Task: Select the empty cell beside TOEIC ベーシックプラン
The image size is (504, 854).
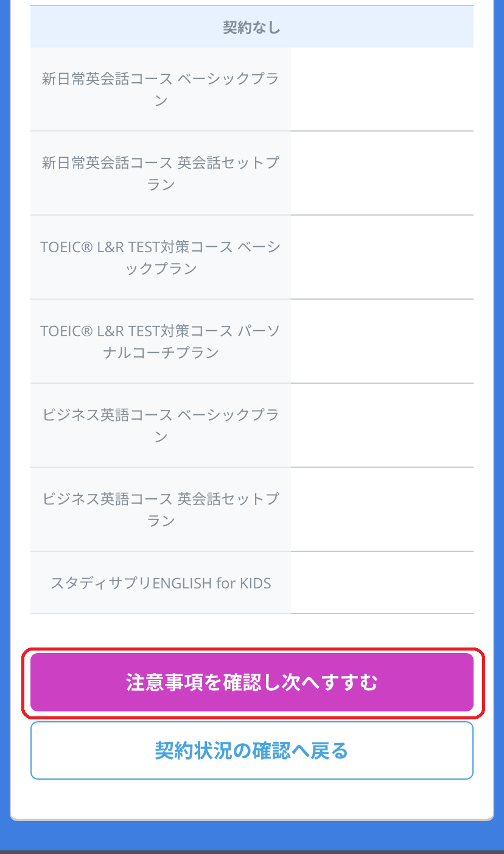Action: click(x=382, y=257)
